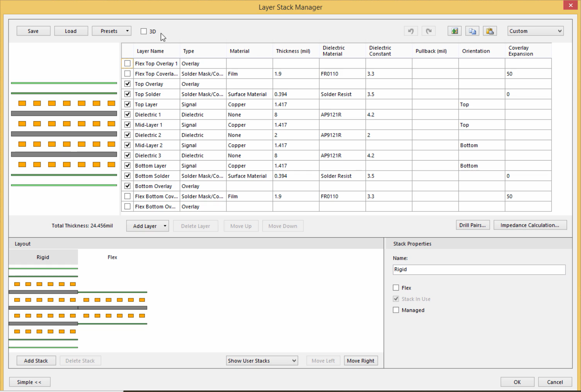Toggle the Managed stack checkbox
Viewport: 581px width, 392px height.
point(396,310)
